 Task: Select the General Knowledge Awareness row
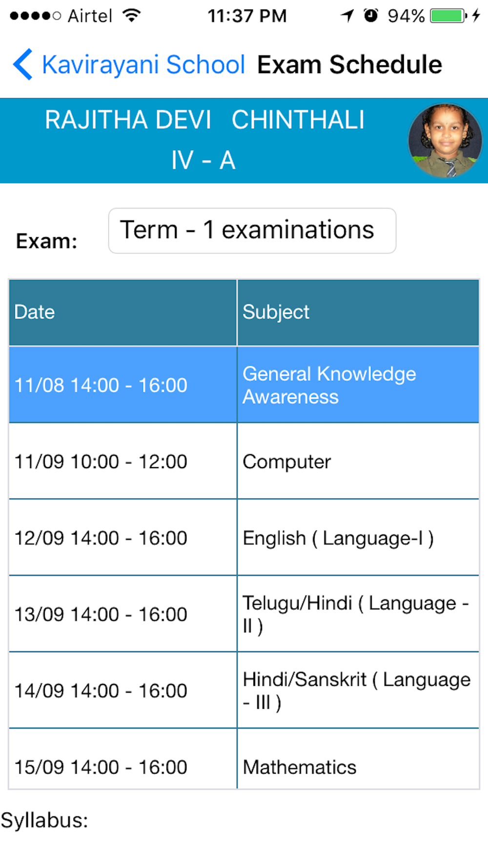pyautogui.click(x=244, y=385)
